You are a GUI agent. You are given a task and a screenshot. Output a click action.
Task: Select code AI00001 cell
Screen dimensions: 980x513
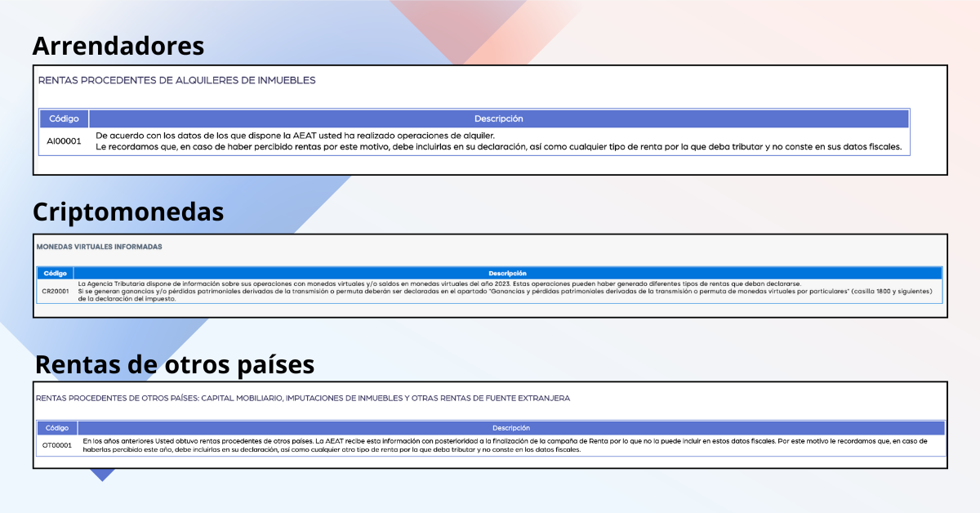tap(64, 141)
